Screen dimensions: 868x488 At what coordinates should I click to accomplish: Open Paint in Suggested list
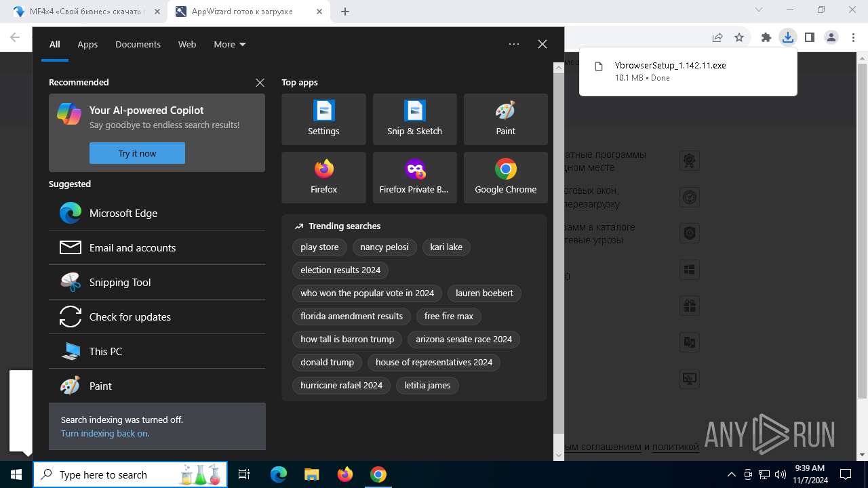[157, 386]
